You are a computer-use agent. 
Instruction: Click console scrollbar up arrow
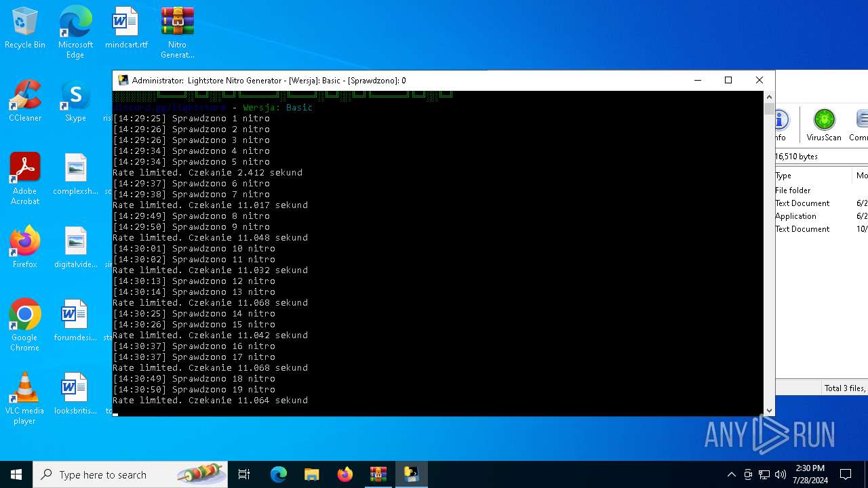click(x=769, y=96)
